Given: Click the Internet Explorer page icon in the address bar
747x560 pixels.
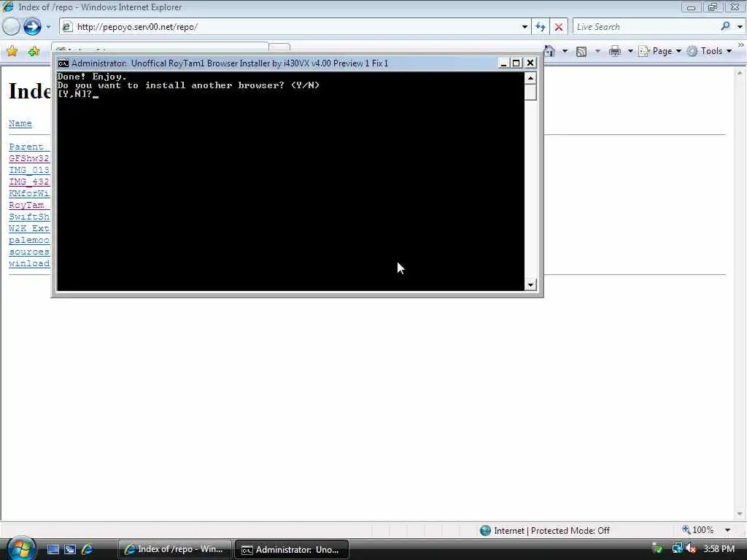Looking at the screenshot, I should [x=67, y=27].
